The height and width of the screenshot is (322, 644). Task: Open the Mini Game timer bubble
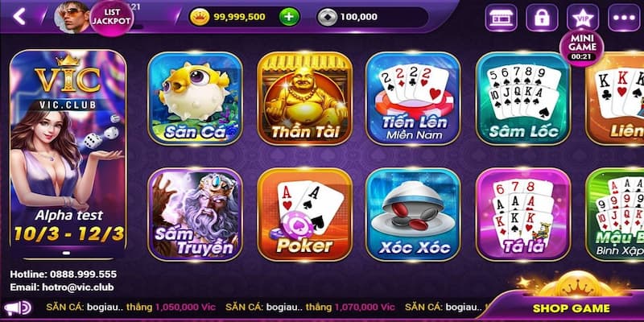[x=581, y=47]
